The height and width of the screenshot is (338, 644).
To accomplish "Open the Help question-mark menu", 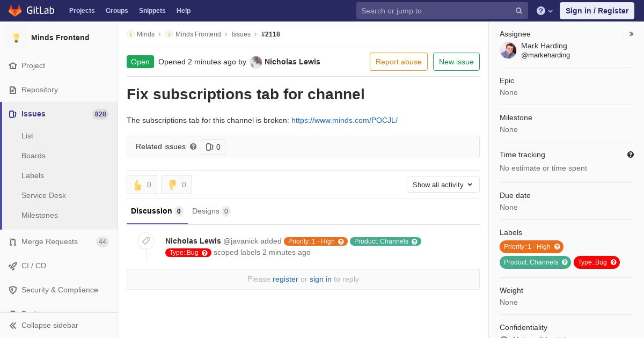I will [544, 11].
